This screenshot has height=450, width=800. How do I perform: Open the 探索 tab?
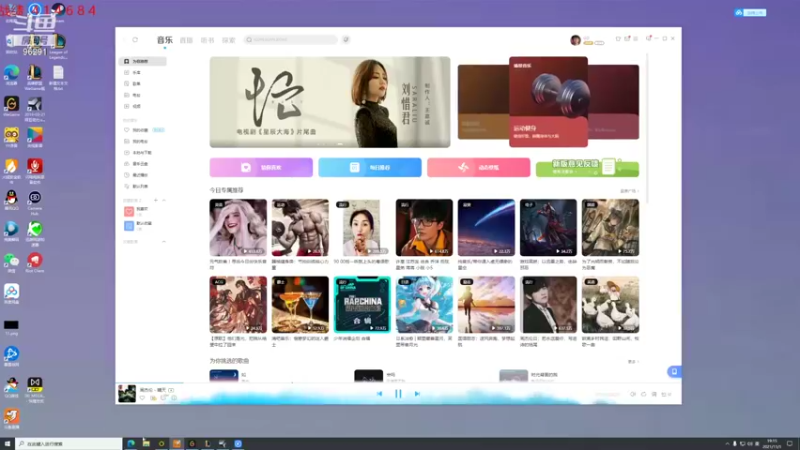(x=229, y=40)
